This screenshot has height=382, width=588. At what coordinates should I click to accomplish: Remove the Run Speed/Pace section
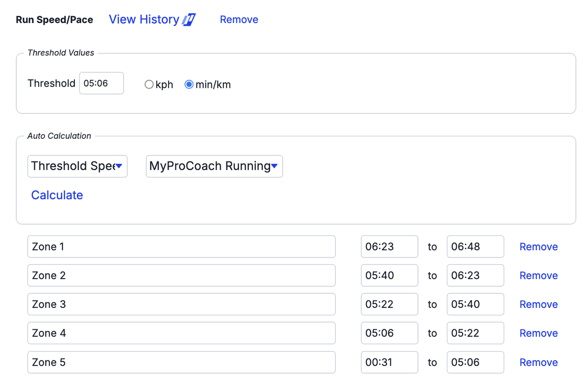[x=239, y=20]
